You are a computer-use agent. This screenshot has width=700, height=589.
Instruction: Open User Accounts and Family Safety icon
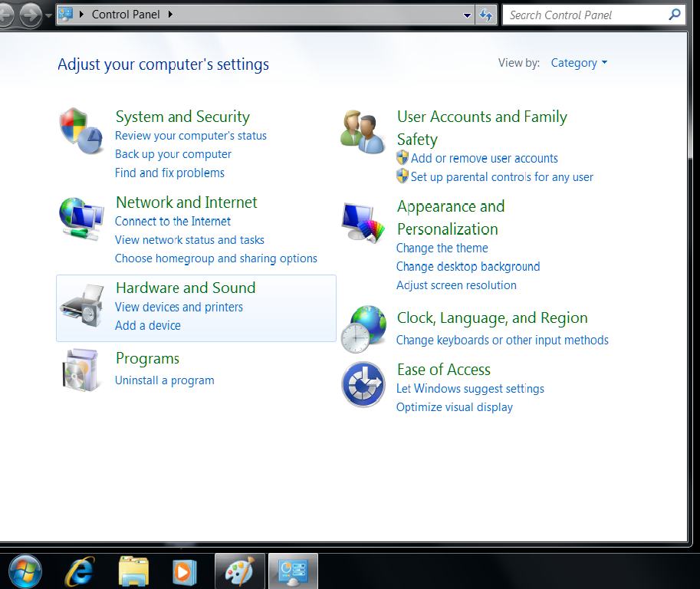point(363,130)
